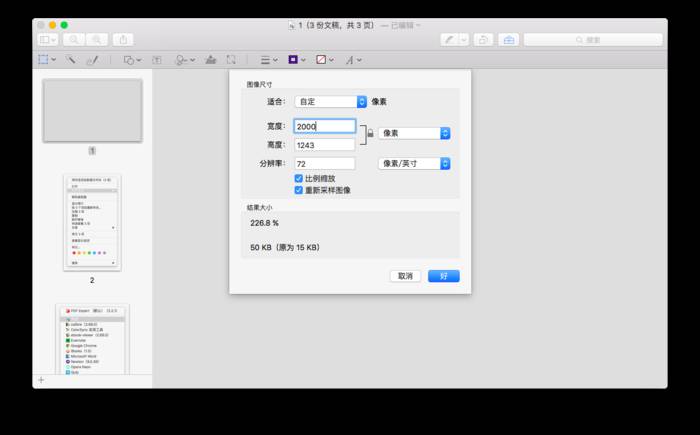Click the Adjust Size icon
Image resolution: width=700 pixels, height=435 pixels.
(x=231, y=59)
